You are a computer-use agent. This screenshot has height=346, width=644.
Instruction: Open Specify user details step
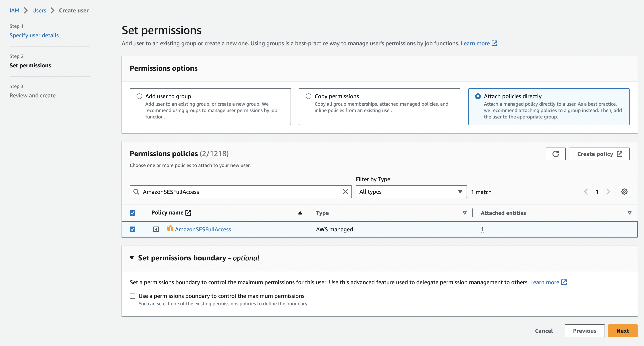click(x=34, y=35)
